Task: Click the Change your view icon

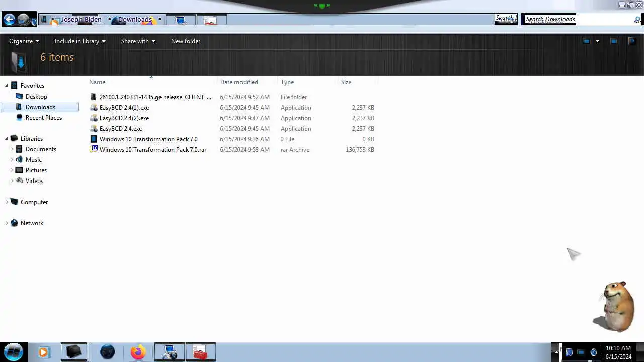Action: [x=586, y=41]
